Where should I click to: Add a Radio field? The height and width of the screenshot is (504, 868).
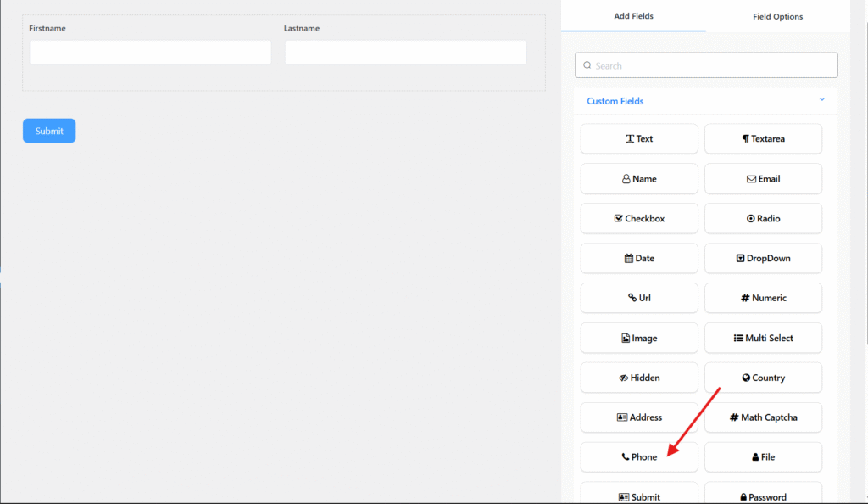[763, 219]
